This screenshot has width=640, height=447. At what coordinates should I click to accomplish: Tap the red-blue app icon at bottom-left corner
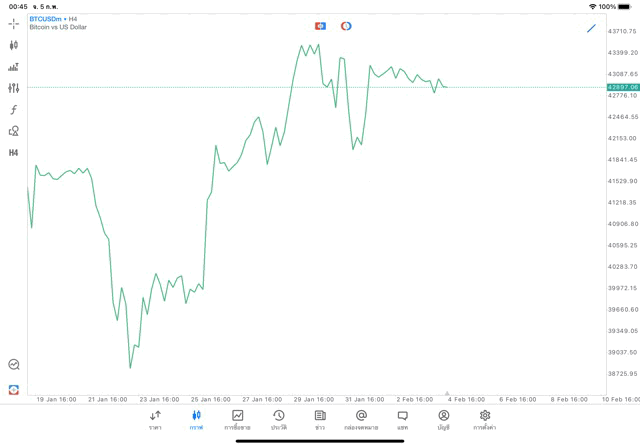point(14,389)
